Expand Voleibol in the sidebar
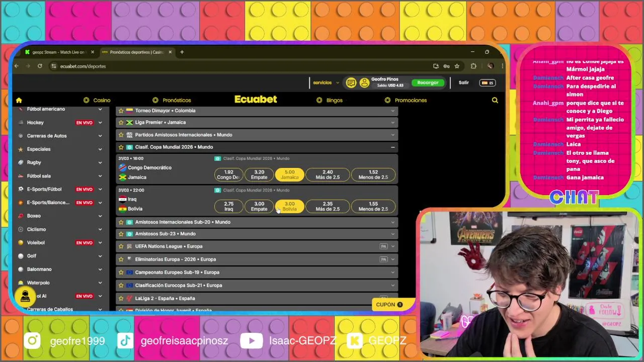This screenshot has height=362, width=644. pos(100,243)
